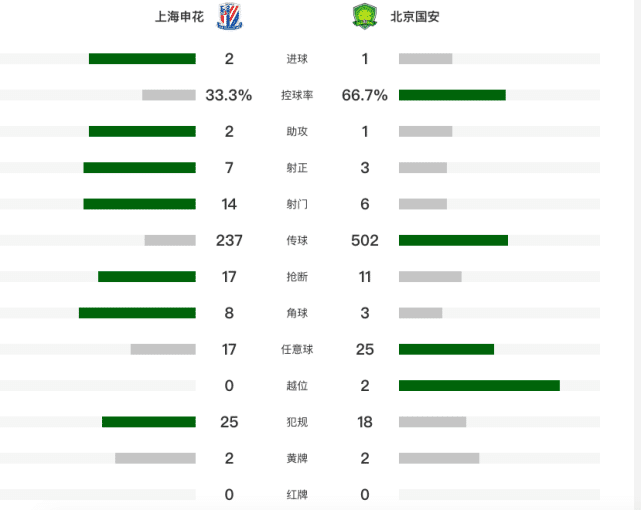This screenshot has height=510, width=641.
Task: Open the 北京国安 team name link
Action: tap(415, 17)
